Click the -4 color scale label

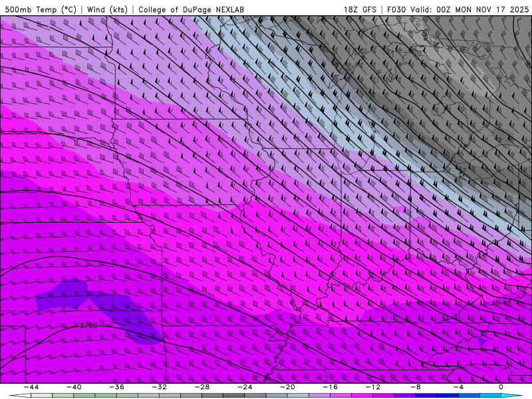459,387
